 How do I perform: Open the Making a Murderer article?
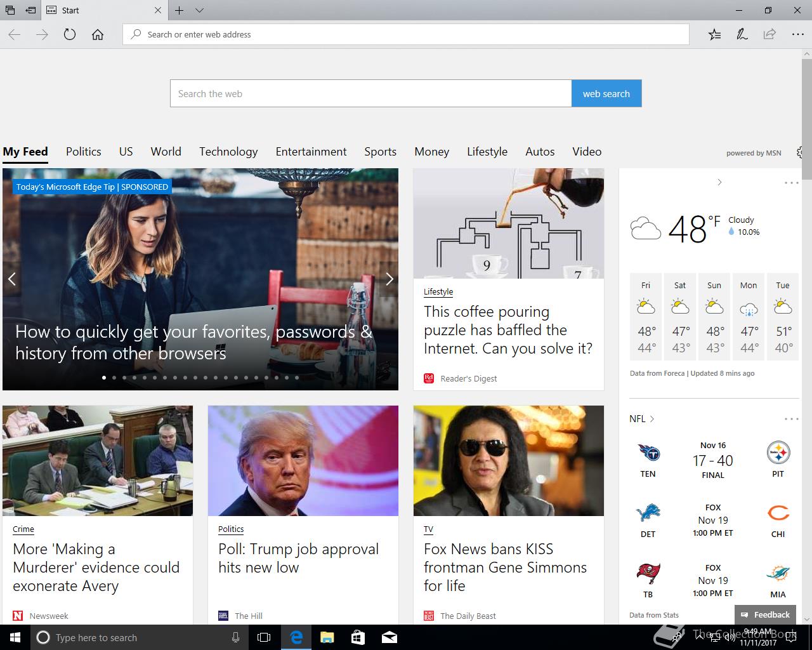[x=96, y=567]
